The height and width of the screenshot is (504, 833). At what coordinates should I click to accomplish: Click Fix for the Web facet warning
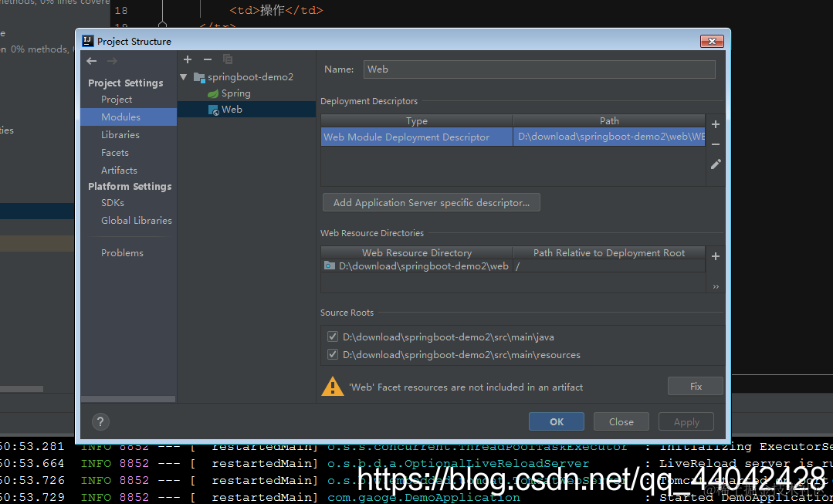tap(696, 386)
